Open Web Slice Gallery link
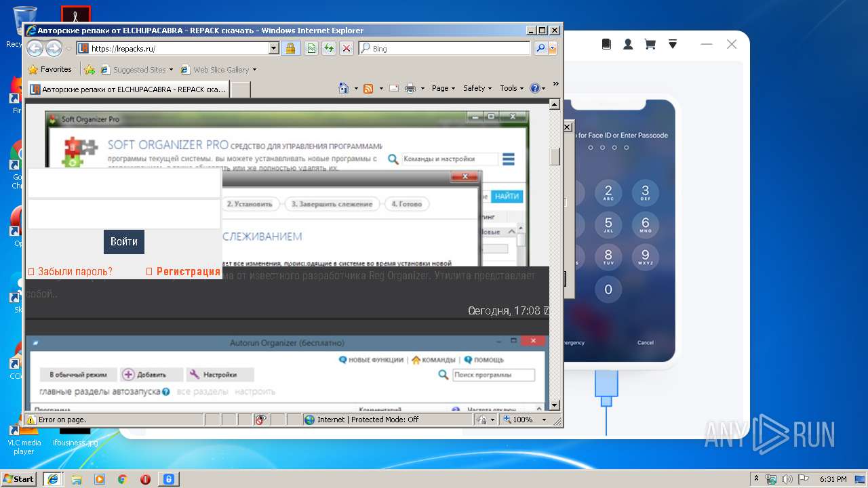Screen dimensions: 868x488 coord(218,69)
